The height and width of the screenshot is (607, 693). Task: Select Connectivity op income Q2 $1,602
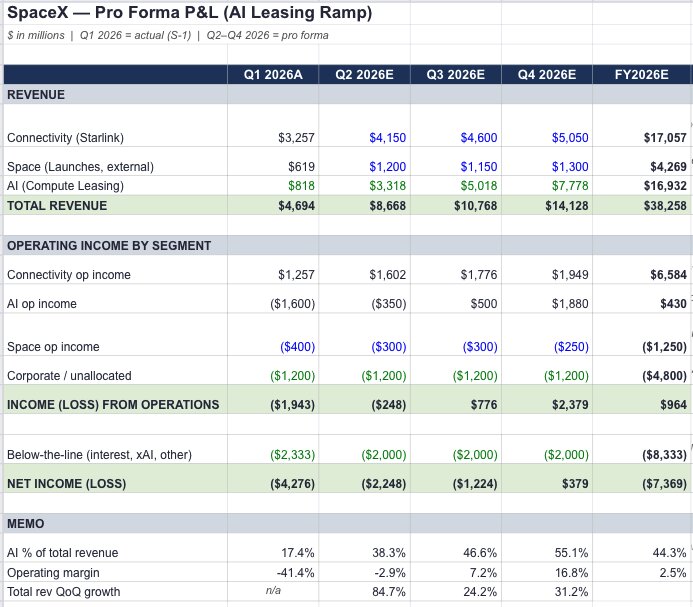pos(388,275)
